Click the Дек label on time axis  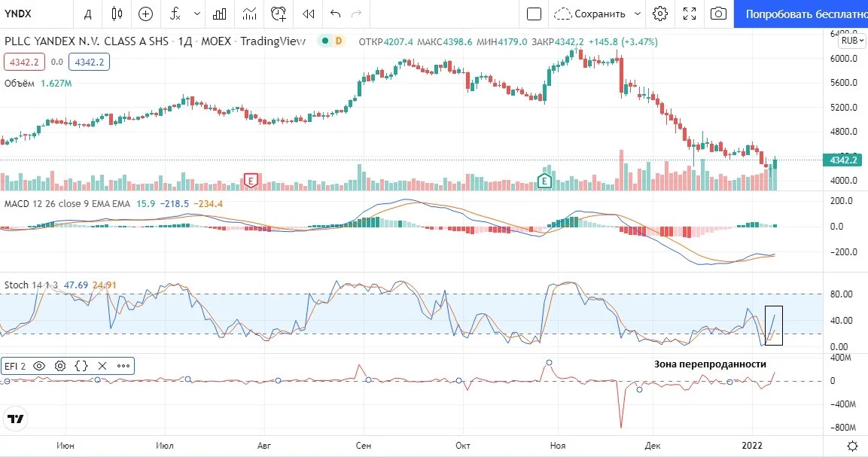point(653,446)
